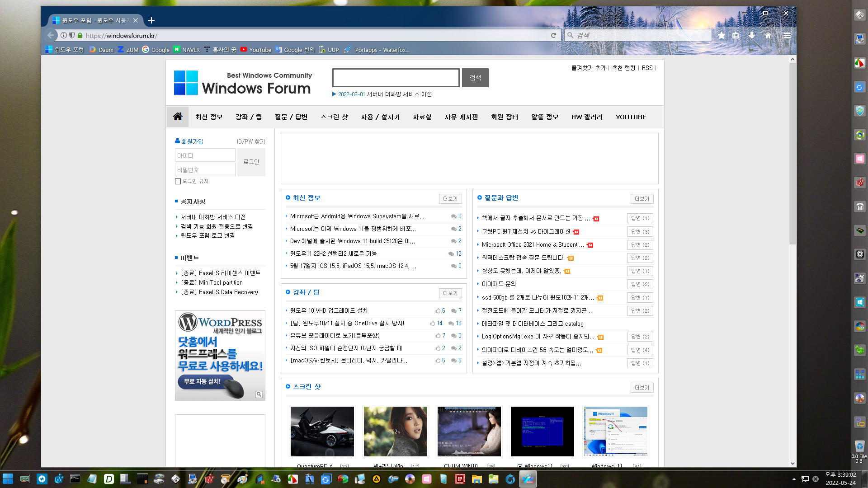
Task: Open Portapps - Waterfox bookmark
Action: point(377,50)
